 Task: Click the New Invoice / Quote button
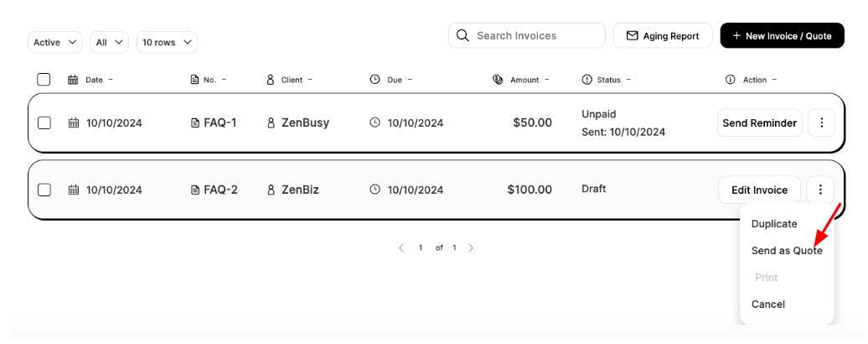coord(782,36)
